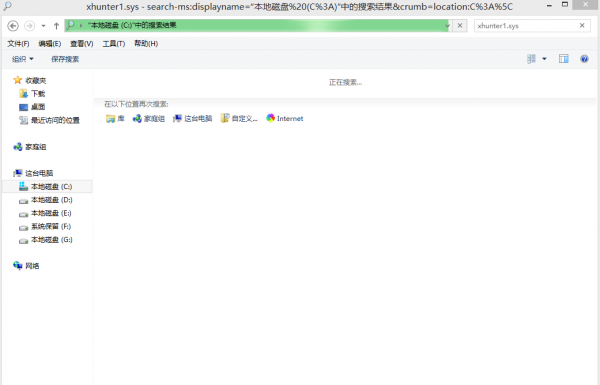Expand the 组织 dropdown
600x385 pixels.
tap(23, 59)
